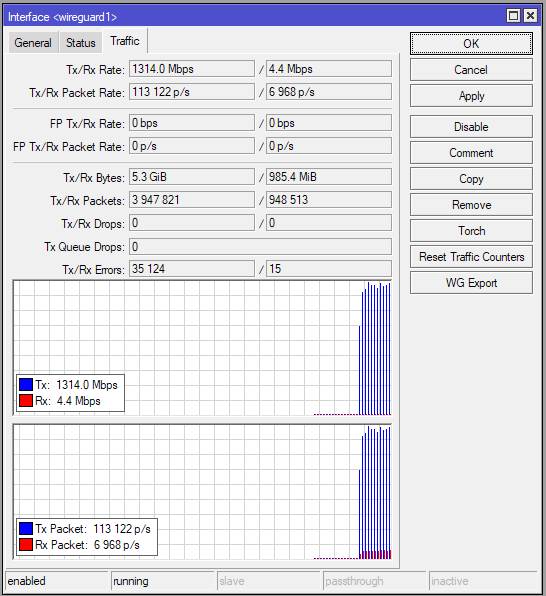This screenshot has width=546, height=596.
Task: Add a Comment to the interface
Action: (x=471, y=153)
